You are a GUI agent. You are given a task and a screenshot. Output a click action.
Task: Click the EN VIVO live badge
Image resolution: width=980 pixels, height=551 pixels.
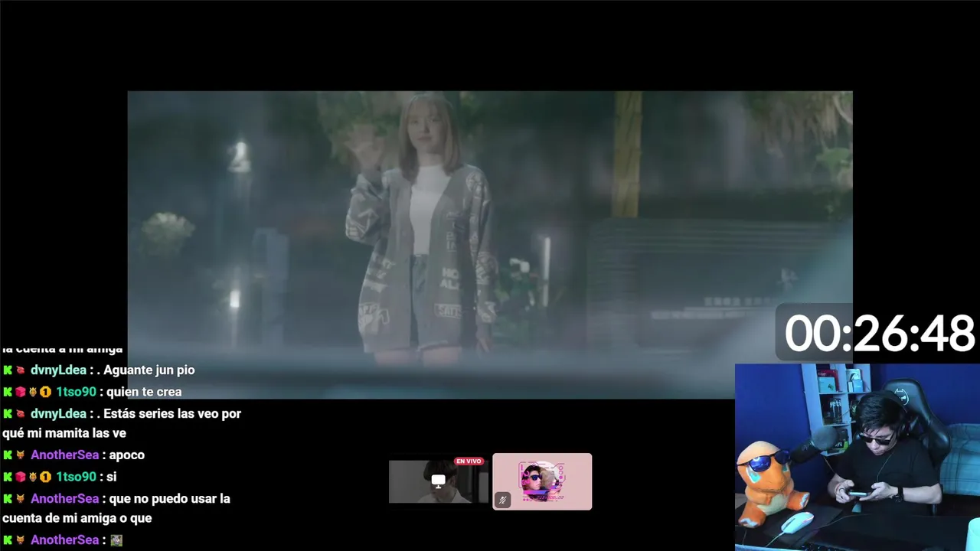coord(469,461)
